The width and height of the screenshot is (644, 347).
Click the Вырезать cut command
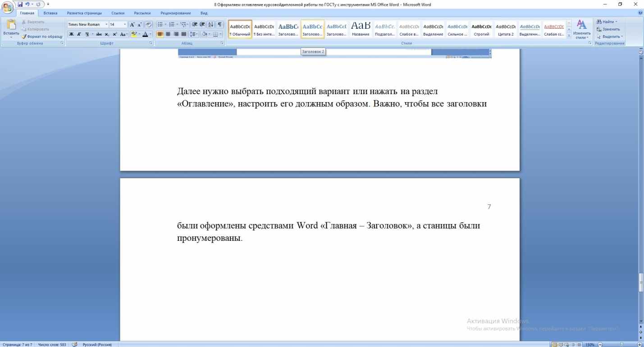coord(32,22)
